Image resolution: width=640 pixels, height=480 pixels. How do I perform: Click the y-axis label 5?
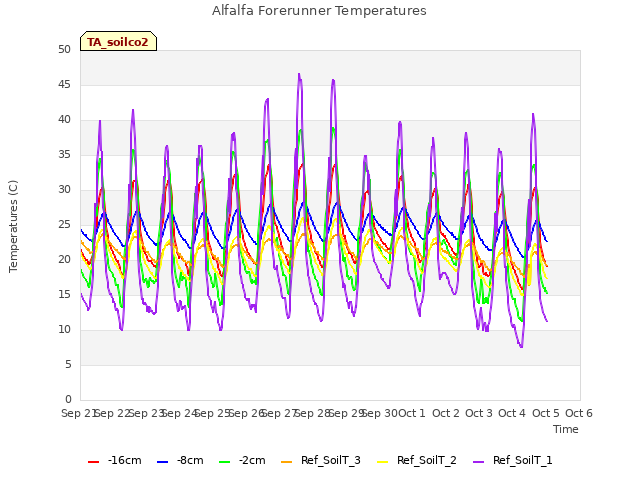coord(68,364)
